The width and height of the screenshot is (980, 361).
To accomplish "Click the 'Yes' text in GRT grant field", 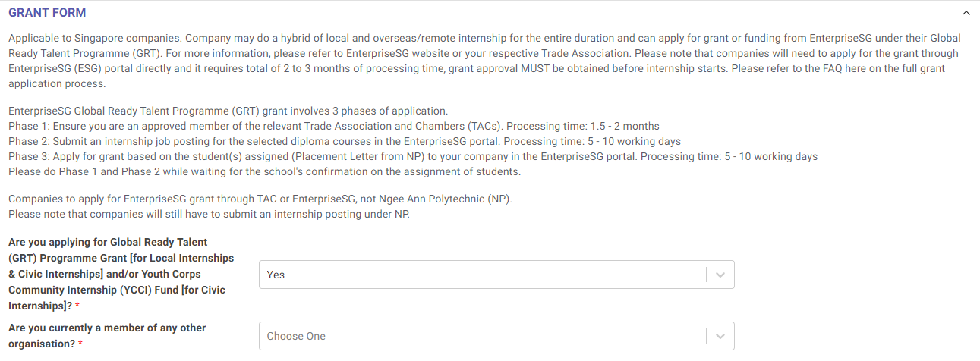I will 276,275.
